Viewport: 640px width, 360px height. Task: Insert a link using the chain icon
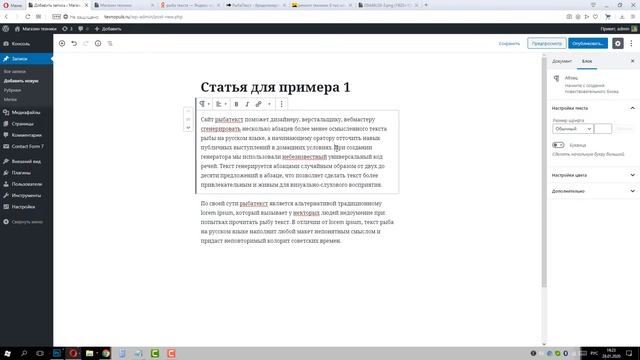(x=258, y=104)
